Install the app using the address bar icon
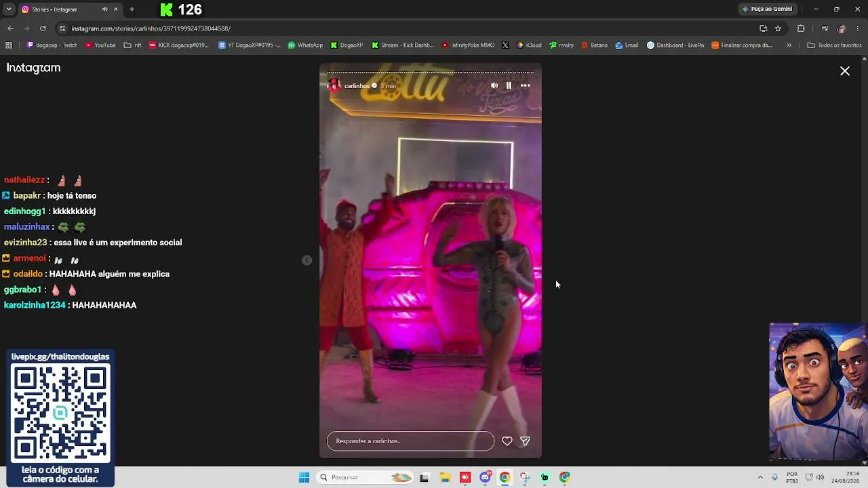868x488 pixels. tap(763, 28)
